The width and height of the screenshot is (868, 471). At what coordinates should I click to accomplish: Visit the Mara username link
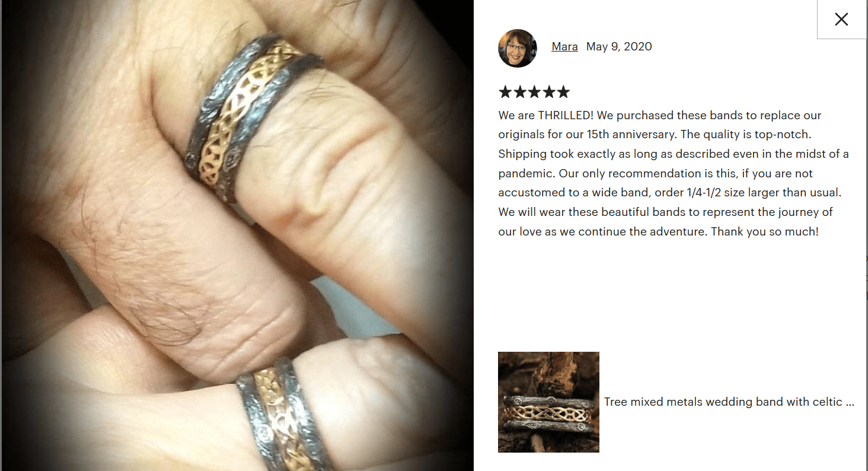coord(564,47)
